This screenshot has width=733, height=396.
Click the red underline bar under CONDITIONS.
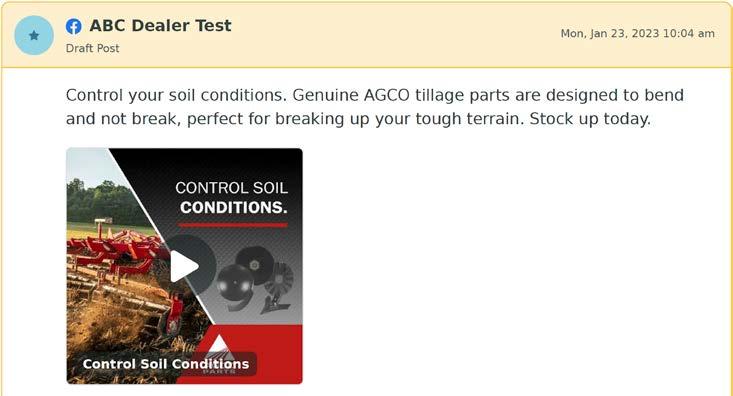click(233, 225)
